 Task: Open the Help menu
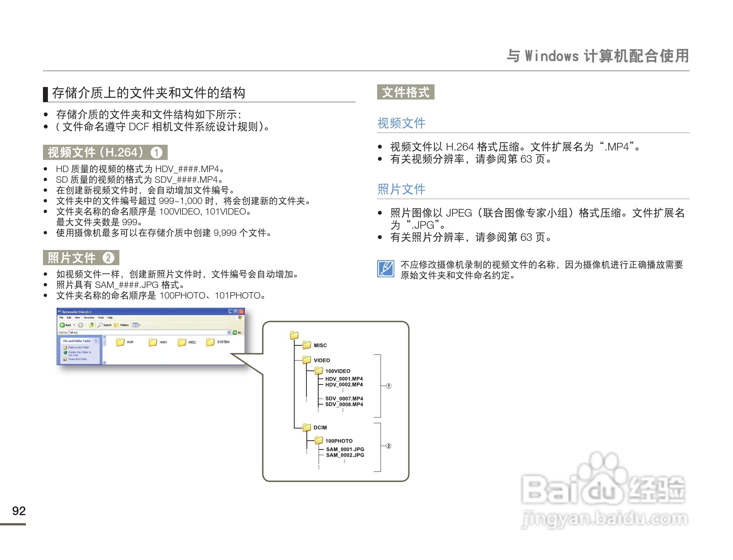pos(110,318)
